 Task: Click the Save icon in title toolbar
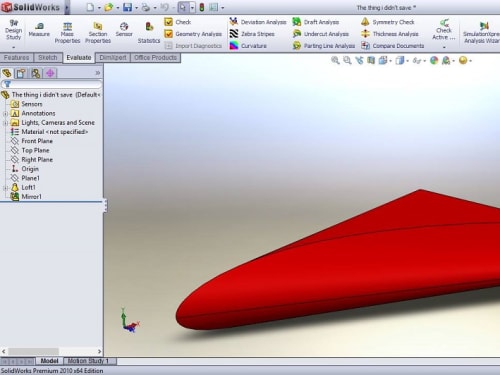(127, 7)
